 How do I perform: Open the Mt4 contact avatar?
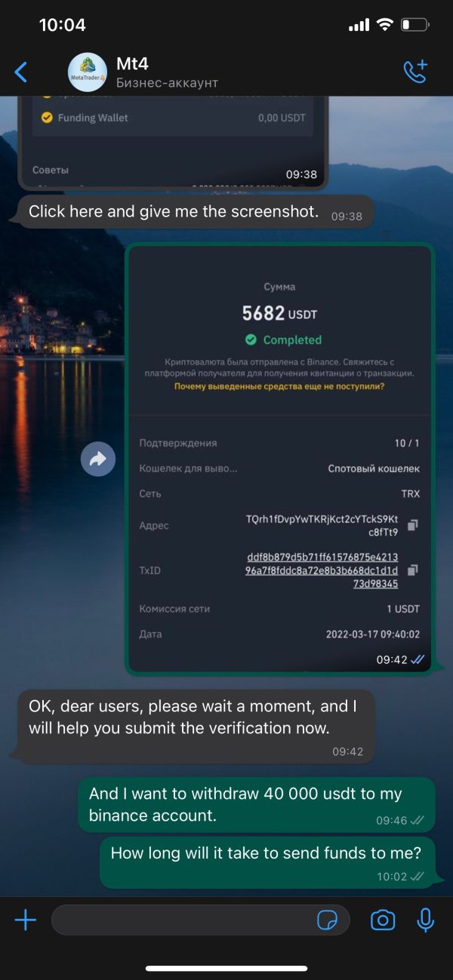[x=87, y=72]
